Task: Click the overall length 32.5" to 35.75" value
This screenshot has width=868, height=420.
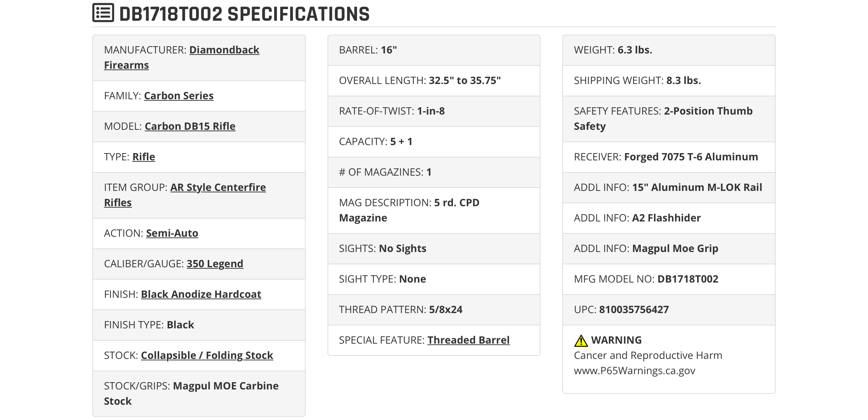Action: [x=465, y=80]
